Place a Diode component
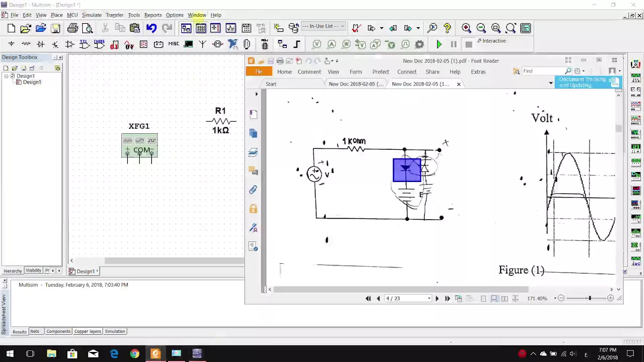This screenshot has width=644, height=362. 40,44
